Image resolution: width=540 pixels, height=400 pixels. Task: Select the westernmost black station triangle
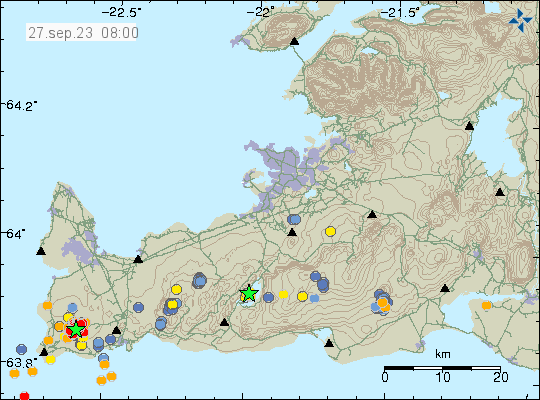[41, 251]
